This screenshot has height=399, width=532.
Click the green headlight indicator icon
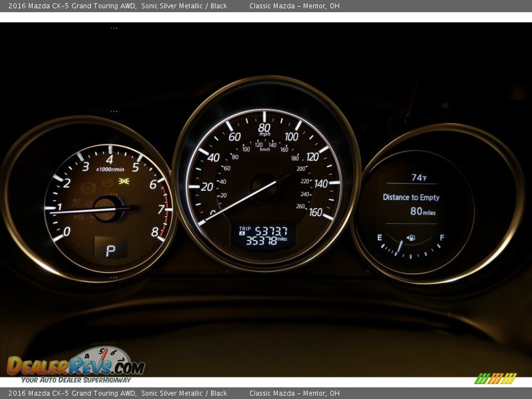click(124, 181)
